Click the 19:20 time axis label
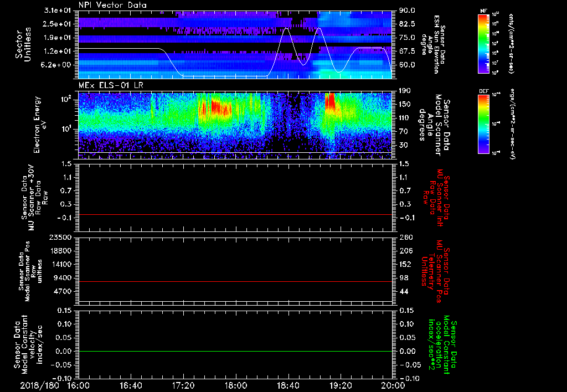567x392 pixels. tap(341, 385)
